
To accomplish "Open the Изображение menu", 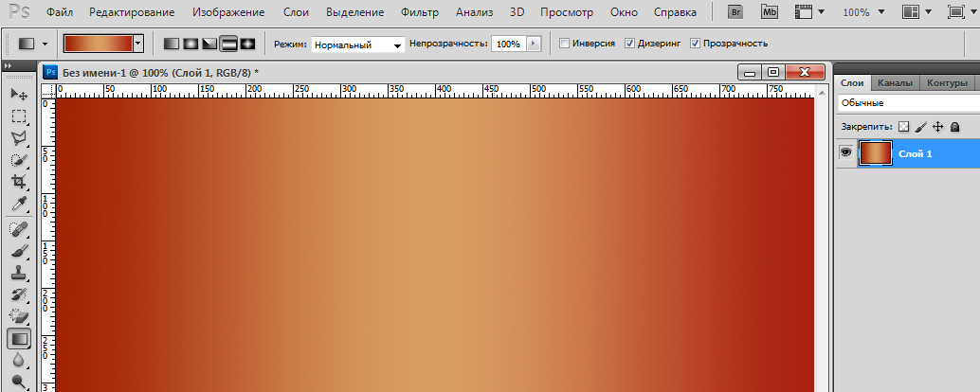I will point(228,12).
